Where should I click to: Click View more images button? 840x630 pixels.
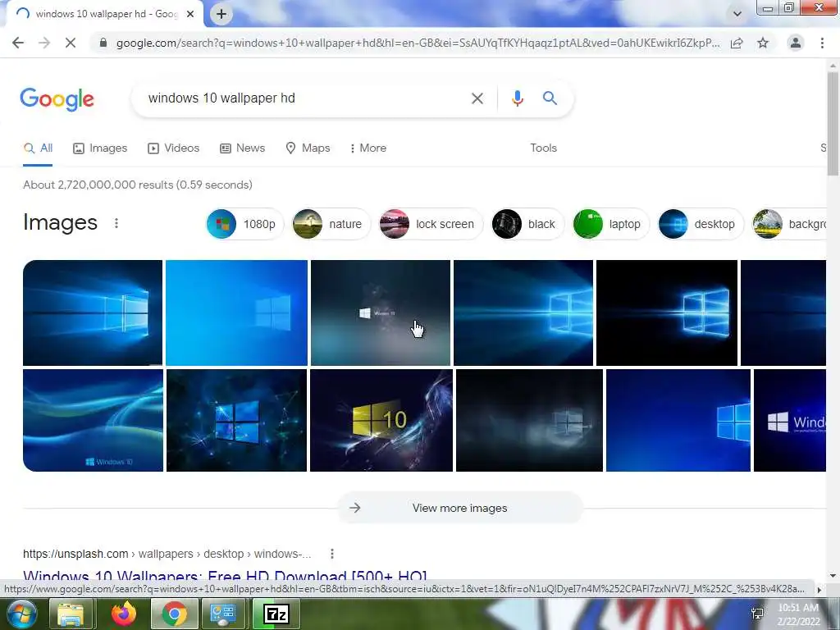pyautogui.click(x=459, y=508)
